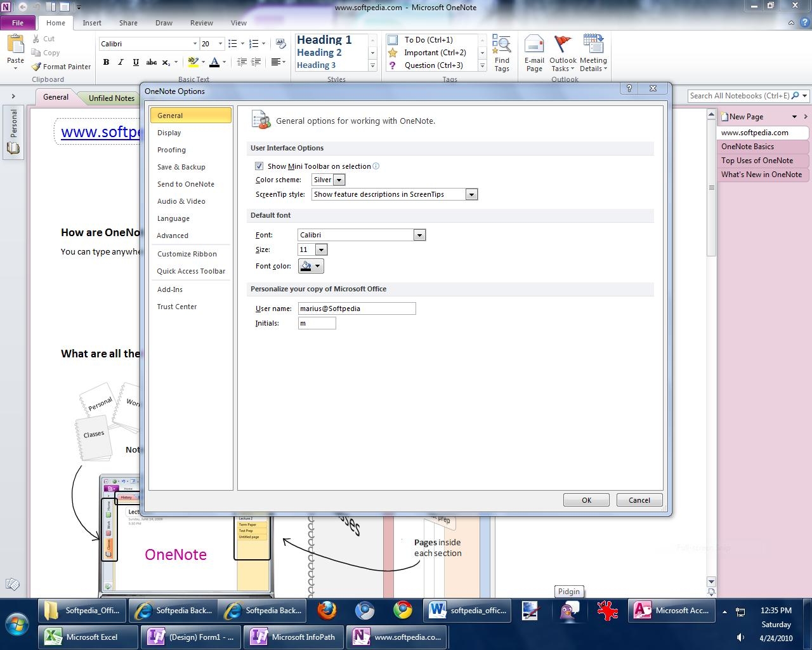The height and width of the screenshot is (650, 812).
Task: Toggle Bold formatting in ribbon
Action: (x=106, y=62)
